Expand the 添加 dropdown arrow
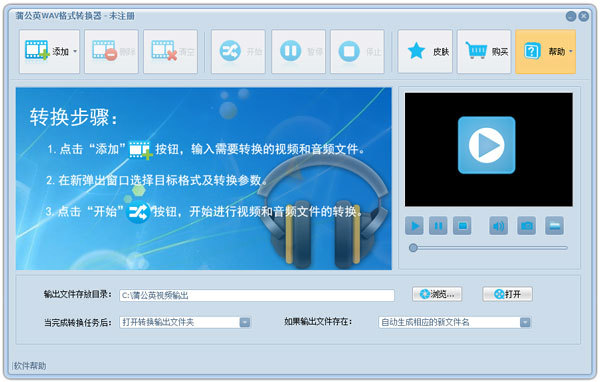Viewport: 600px width, 382px height. 75,51
